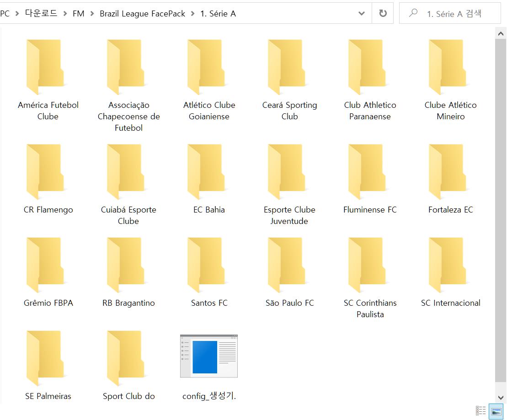Select the Fluminense FC folder icon
Viewport: 507px width, 420px height.
(367, 172)
